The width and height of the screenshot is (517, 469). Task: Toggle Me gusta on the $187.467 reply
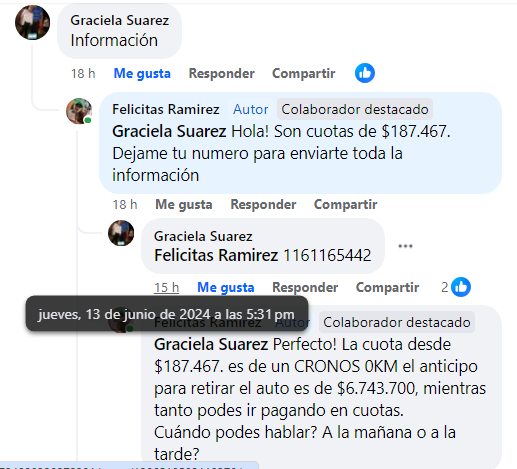pyautogui.click(x=184, y=204)
